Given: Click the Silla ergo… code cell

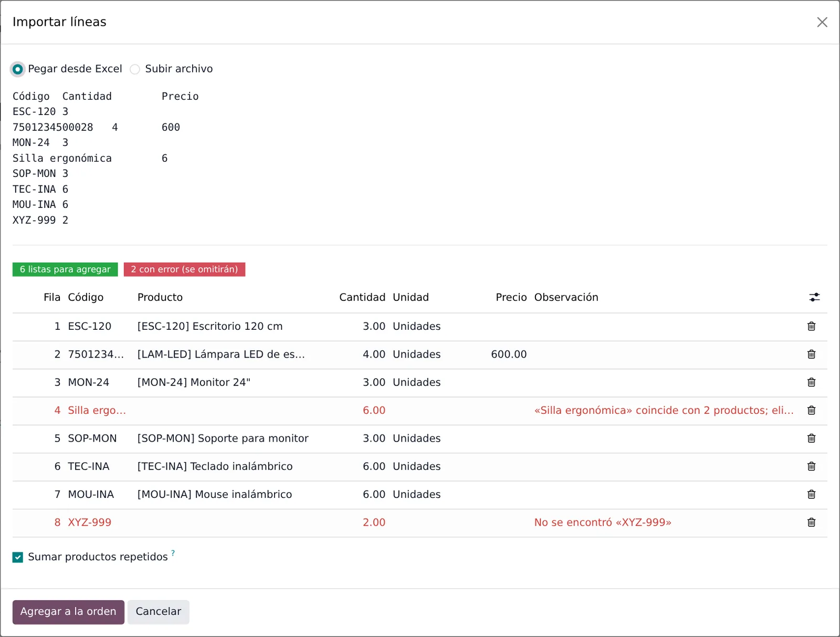Looking at the screenshot, I should click(97, 410).
